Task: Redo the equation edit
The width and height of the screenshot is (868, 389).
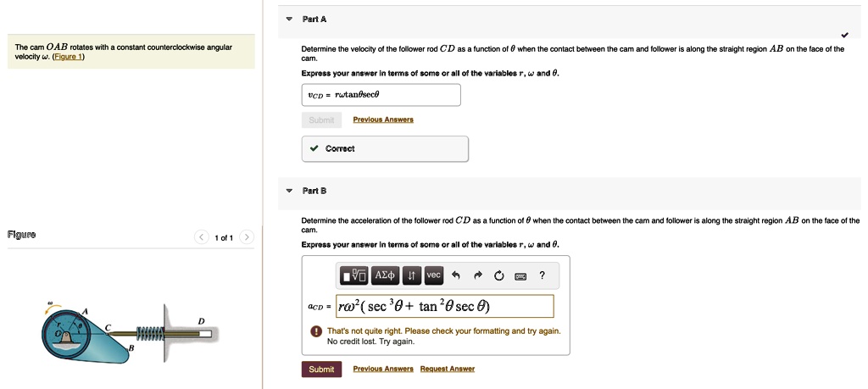Action: coord(478,275)
